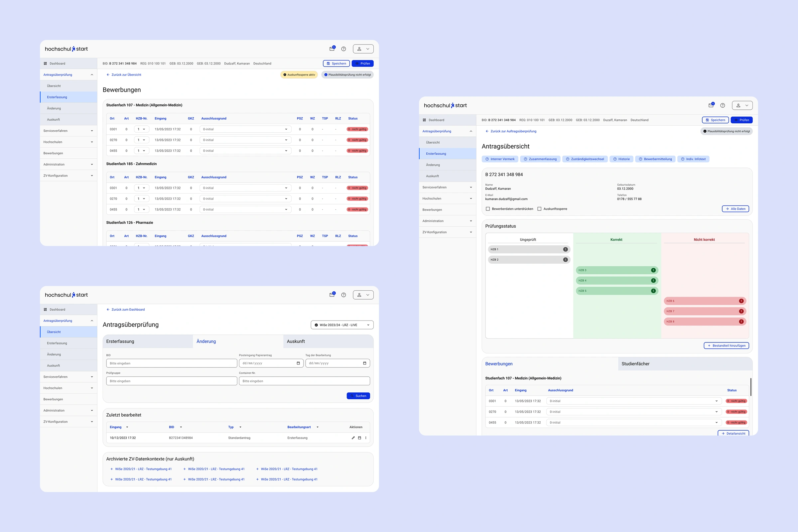Open mail icon in top-left Bewerbungen window
Viewport: 798px width, 532px height.
tap(332, 49)
